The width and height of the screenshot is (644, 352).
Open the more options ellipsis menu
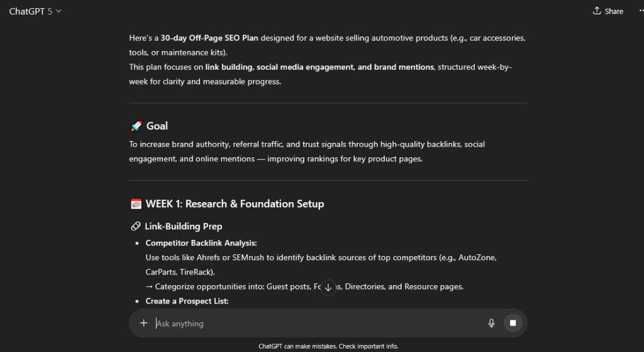click(x=641, y=11)
